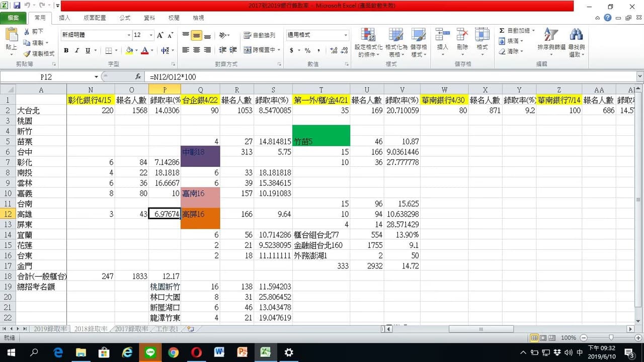Click the Delete cells (刪除) button
This screenshot has height=362, width=644.
(462, 43)
